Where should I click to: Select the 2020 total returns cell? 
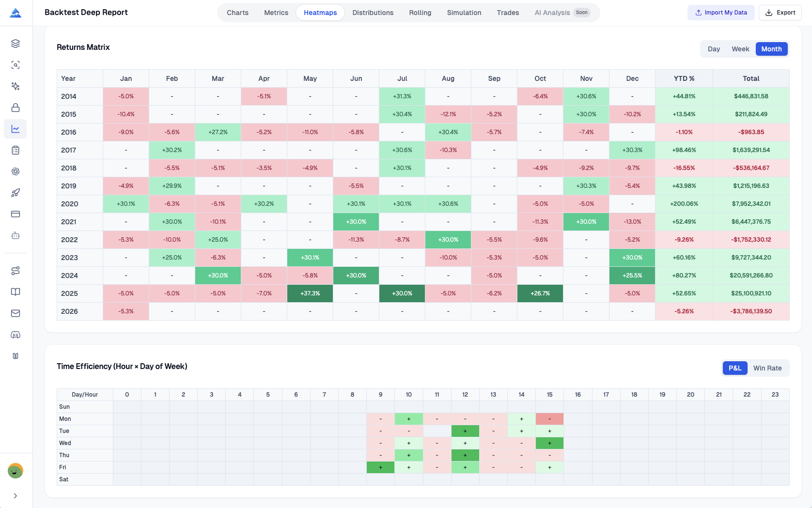[751, 204]
